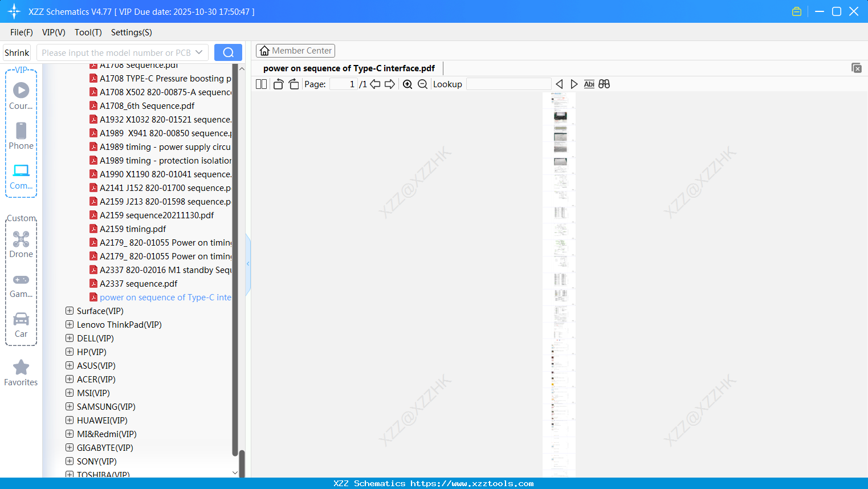Collapse the left panel using the side handle
868x489 pixels.
click(x=248, y=264)
